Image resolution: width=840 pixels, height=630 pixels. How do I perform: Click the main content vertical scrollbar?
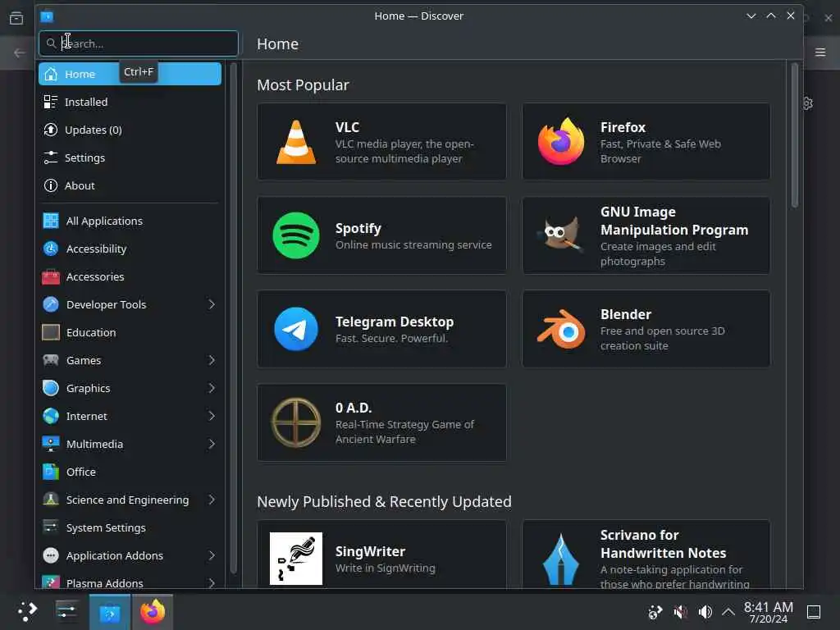[x=794, y=135]
